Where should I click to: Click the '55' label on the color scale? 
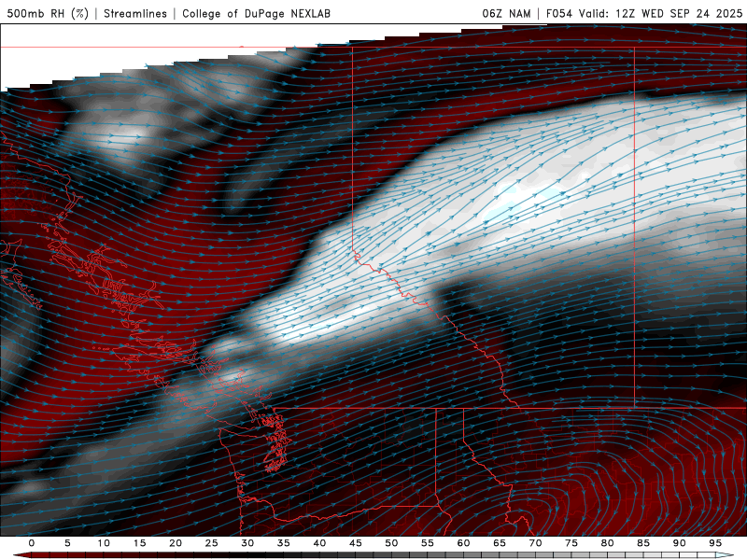428,543
